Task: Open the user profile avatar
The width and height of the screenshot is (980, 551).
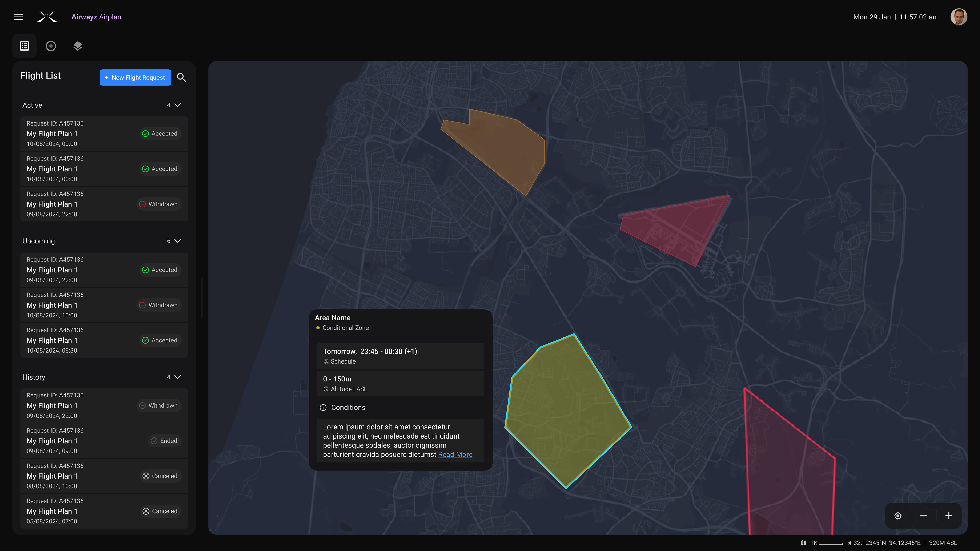Action: (x=959, y=17)
